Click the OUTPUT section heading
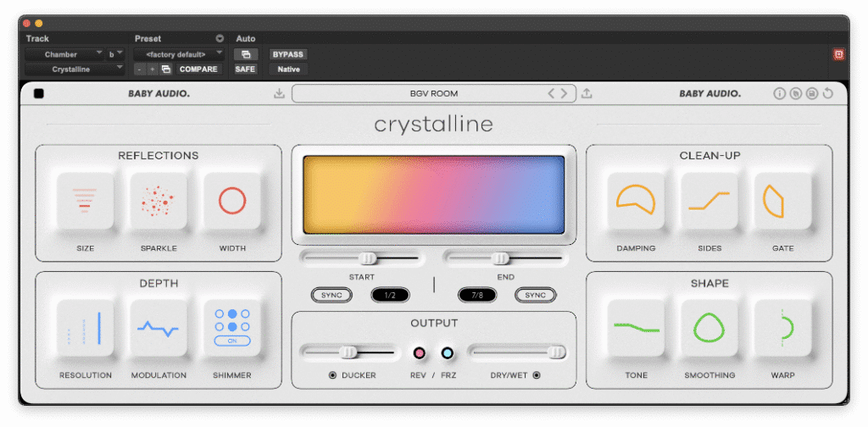868x427 pixels. (434, 323)
